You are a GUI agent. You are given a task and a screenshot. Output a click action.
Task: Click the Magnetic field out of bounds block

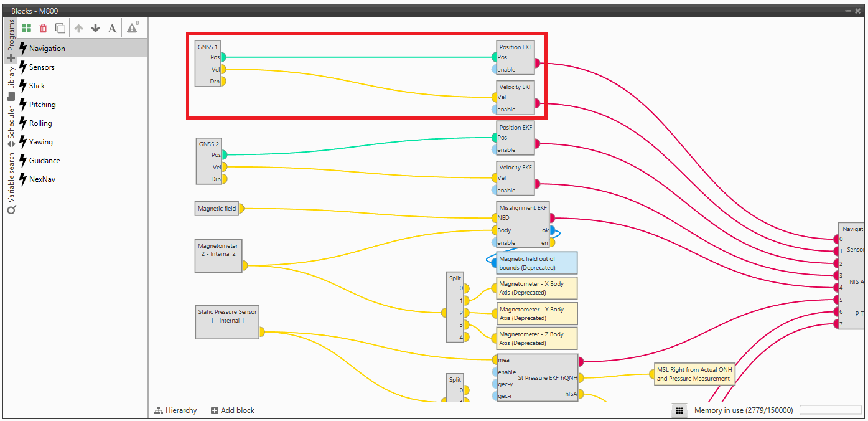tap(537, 263)
